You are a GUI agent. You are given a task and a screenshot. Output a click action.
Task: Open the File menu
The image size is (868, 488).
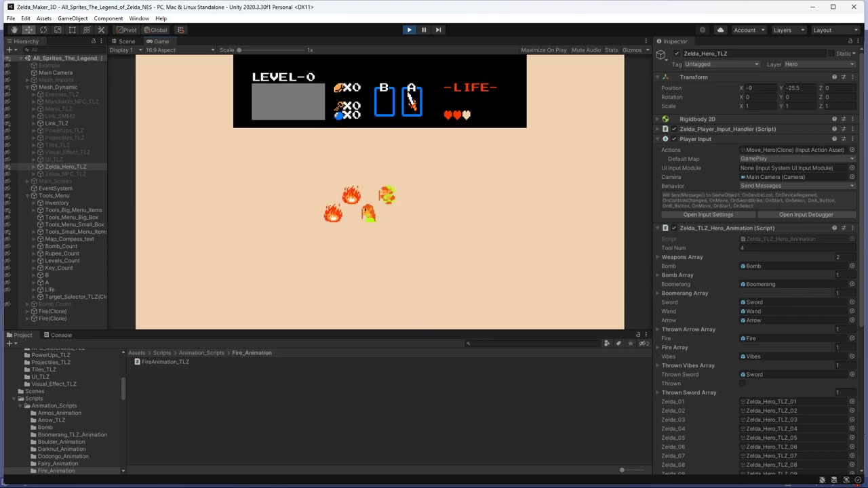tap(11, 18)
